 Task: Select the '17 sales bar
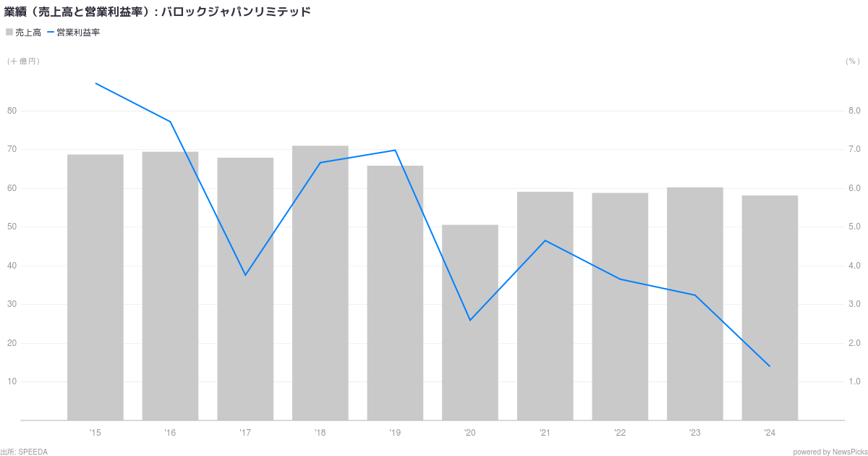click(x=245, y=289)
